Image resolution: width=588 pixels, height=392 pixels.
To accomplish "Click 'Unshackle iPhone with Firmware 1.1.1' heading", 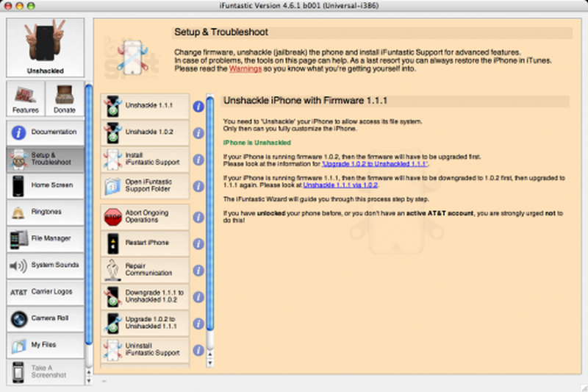I will 305,101.
